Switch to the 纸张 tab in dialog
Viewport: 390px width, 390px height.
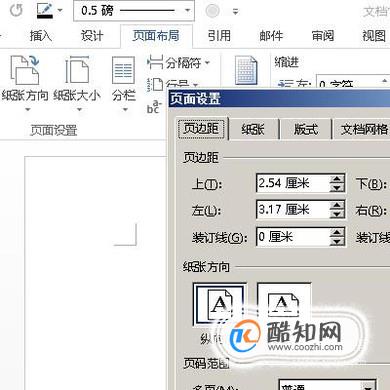pos(253,129)
